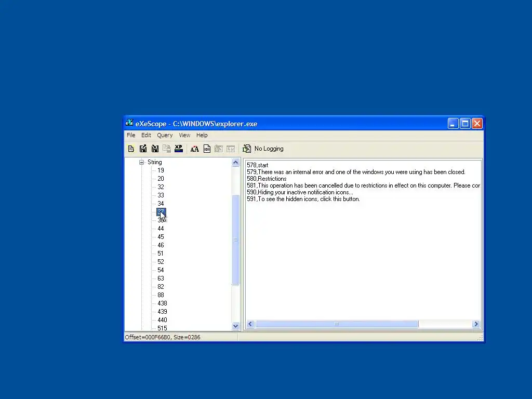Click the grayed-out dialog test window icon

coord(231,149)
